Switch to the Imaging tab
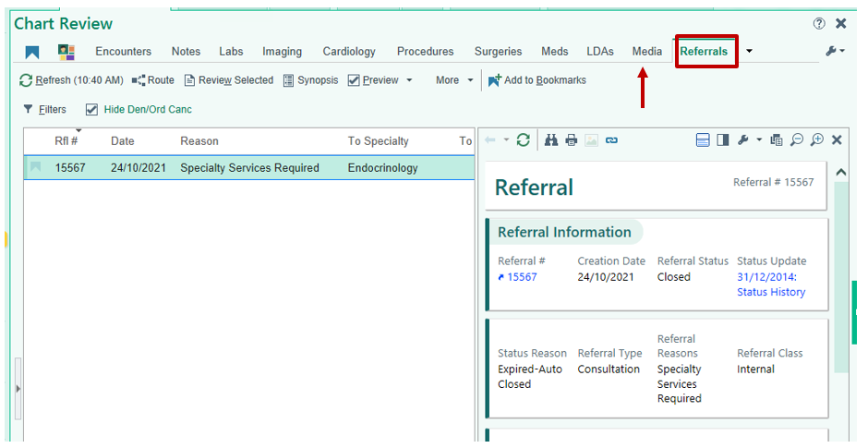 point(282,52)
